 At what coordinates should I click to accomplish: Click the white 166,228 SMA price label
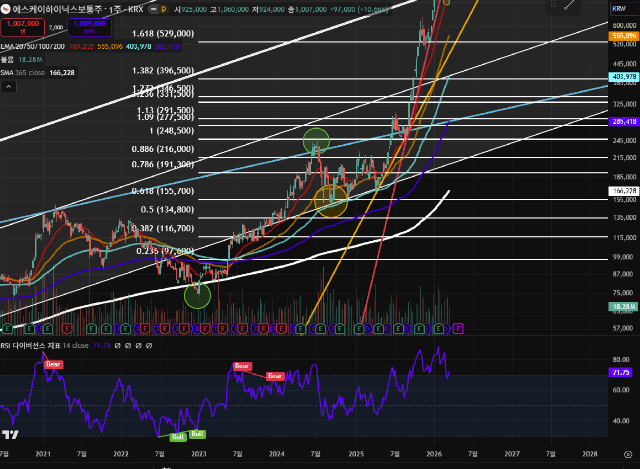click(x=624, y=191)
